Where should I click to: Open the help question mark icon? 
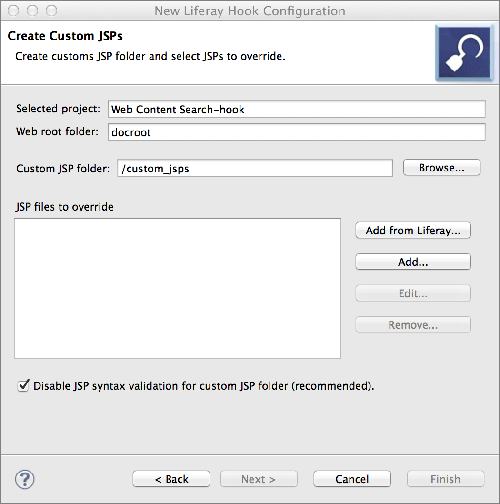coord(25,479)
